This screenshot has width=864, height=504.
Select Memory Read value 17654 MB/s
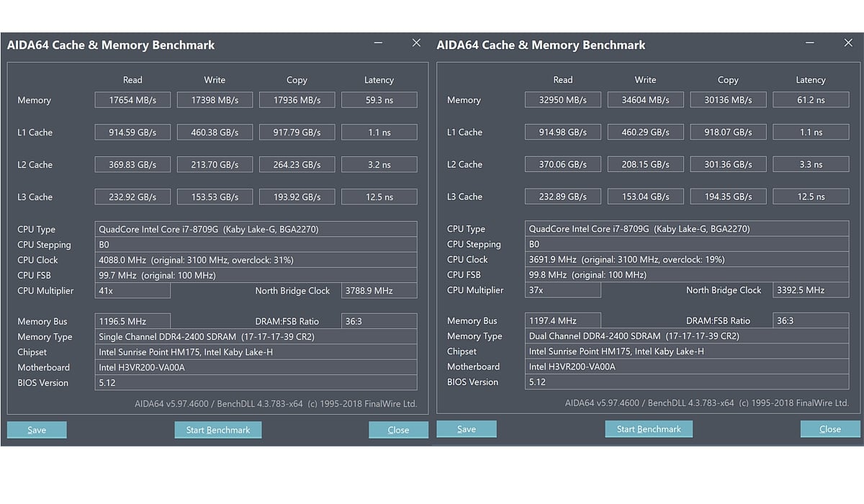tap(132, 100)
